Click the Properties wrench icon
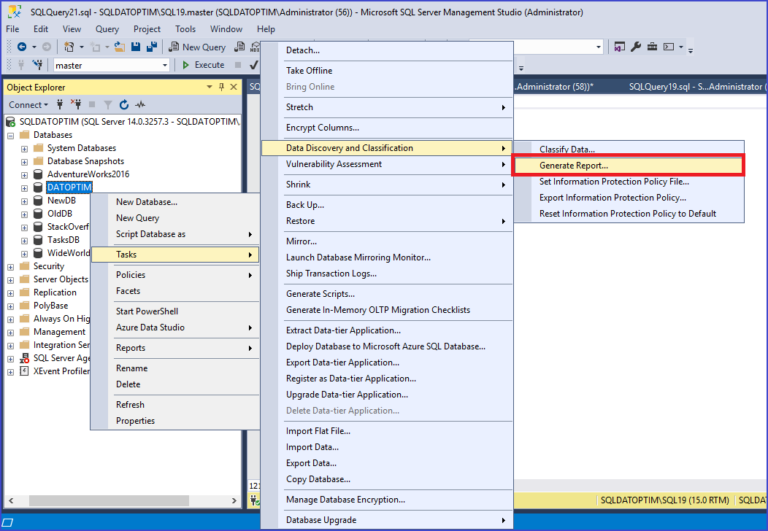Screen dimensions: 768x531 coord(636,47)
